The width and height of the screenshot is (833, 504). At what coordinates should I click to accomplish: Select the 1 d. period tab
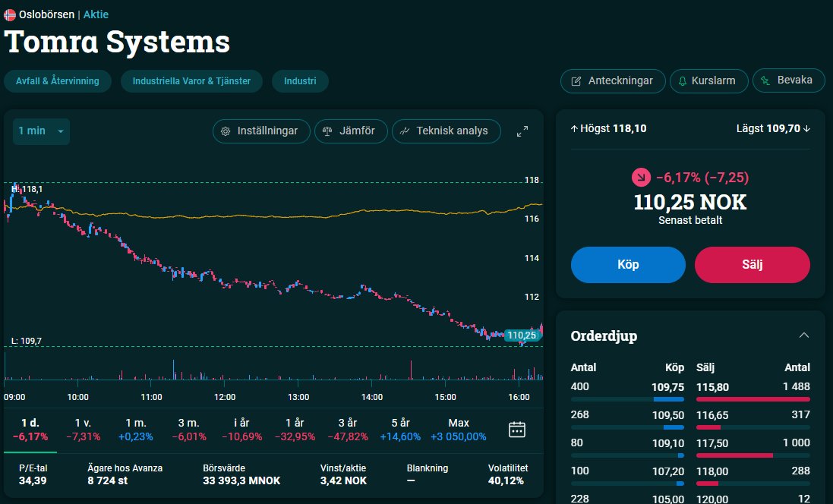pos(30,430)
